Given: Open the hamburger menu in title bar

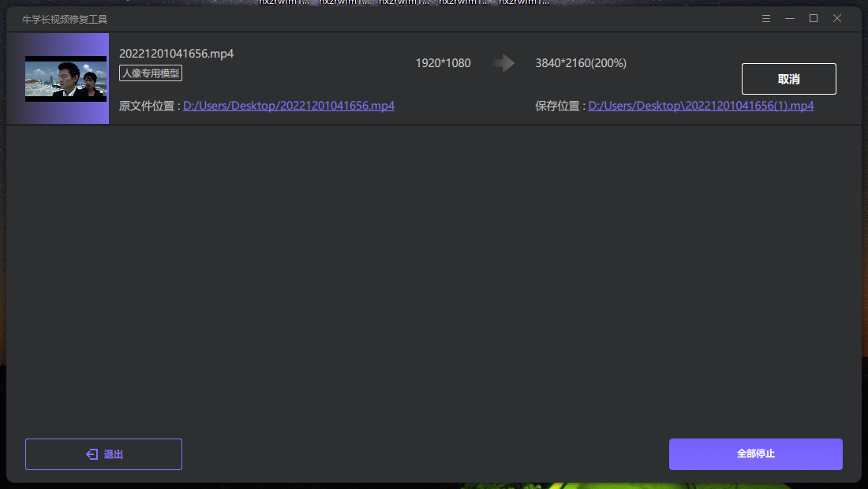Looking at the screenshot, I should pyautogui.click(x=766, y=19).
